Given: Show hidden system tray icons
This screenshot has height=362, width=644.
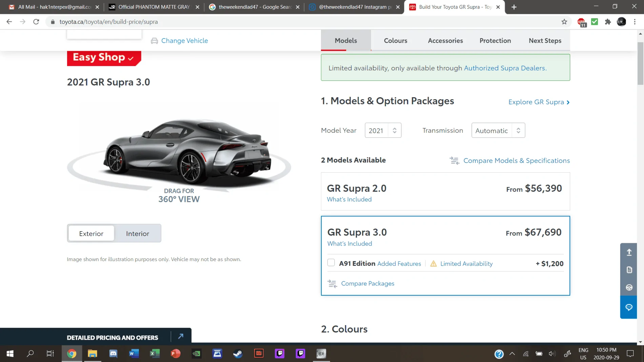Looking at the screenshot, I should [x=512, y=354].
